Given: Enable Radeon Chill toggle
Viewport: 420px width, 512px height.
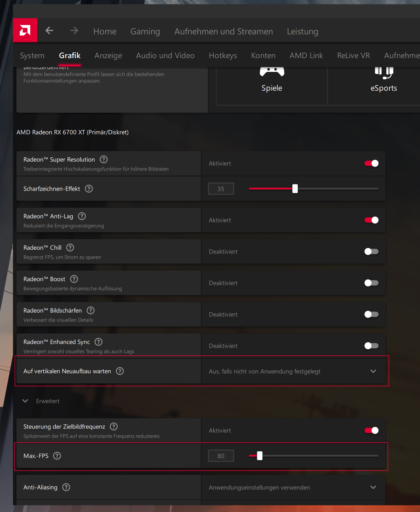Looking at the screenshot, I should [371, 251].
